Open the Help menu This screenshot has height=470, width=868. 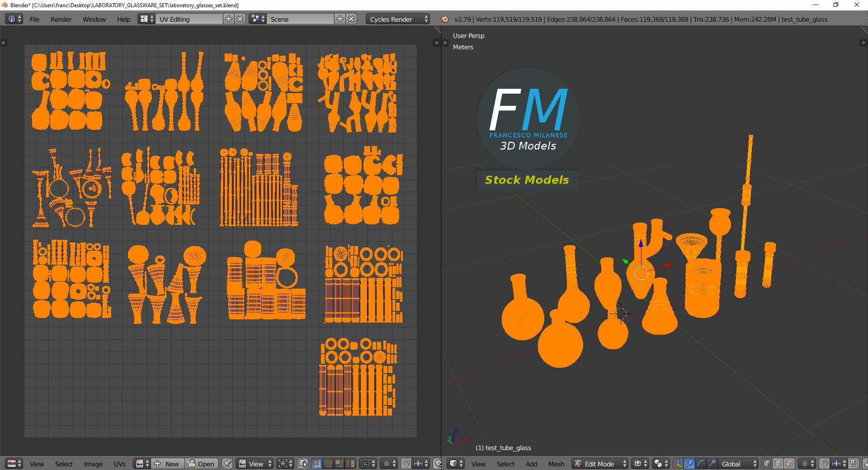(123, 19)
